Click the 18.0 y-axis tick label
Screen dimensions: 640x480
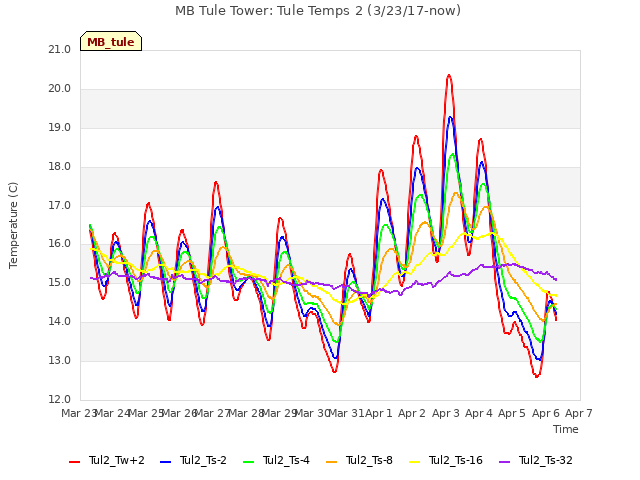60,167
